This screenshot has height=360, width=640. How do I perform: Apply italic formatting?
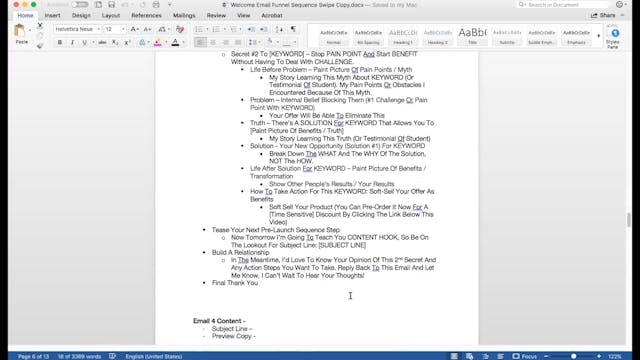[x=72, y=42]
